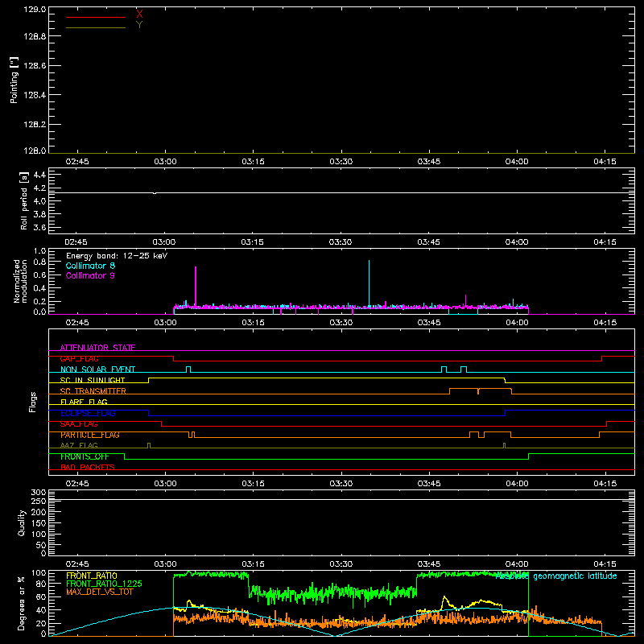Click 03:15 time label under Normalized modulation plot
644x644 pixels.
(x=253, y=323)
